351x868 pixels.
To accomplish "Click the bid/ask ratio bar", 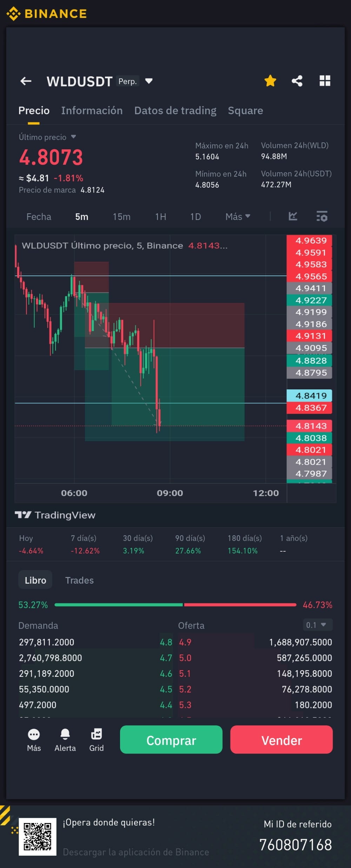I will 175,605.
